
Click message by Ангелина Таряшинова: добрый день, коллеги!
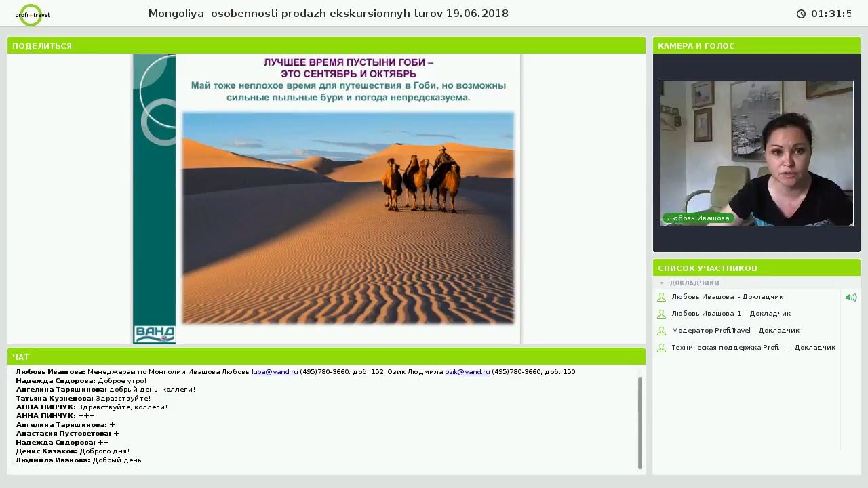click(x=106, y=390)
